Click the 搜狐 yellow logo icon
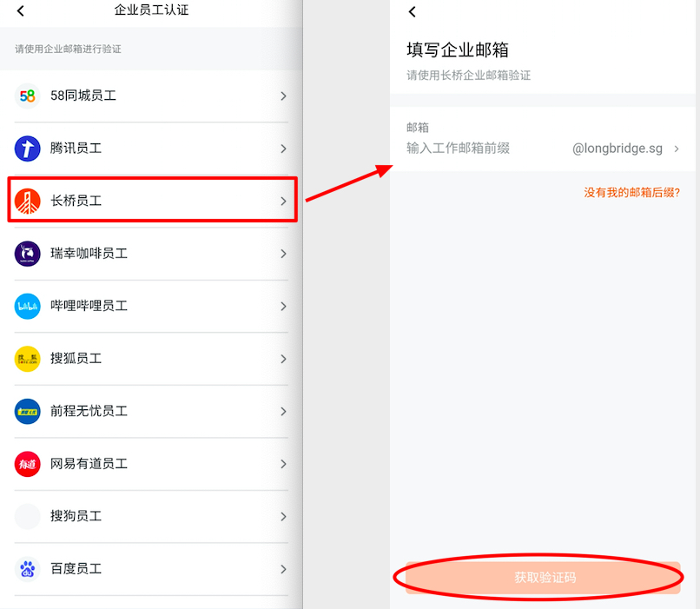Image resolution: width=700 pixels, height=609 pixels. pyautogui.click(x=27, y=359)
